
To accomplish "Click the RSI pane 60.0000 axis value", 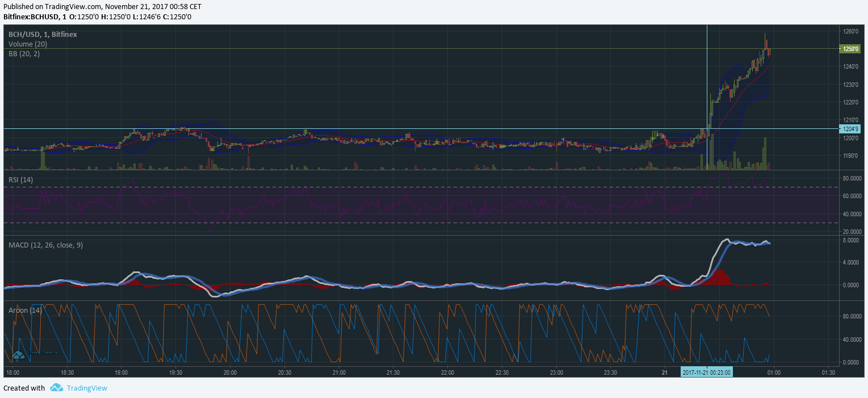I will pos(852,196).
